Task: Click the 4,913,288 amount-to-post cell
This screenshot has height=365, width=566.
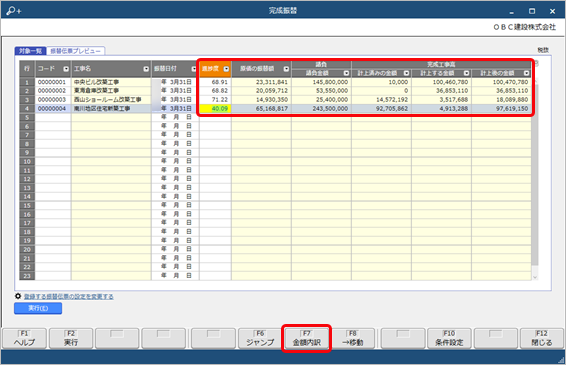Action: pos(441,108)
